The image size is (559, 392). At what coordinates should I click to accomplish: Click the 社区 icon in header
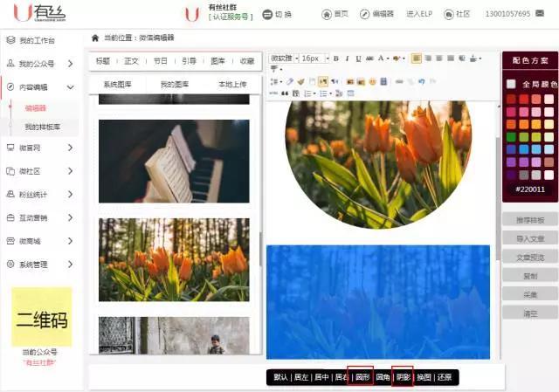point(448,14)
